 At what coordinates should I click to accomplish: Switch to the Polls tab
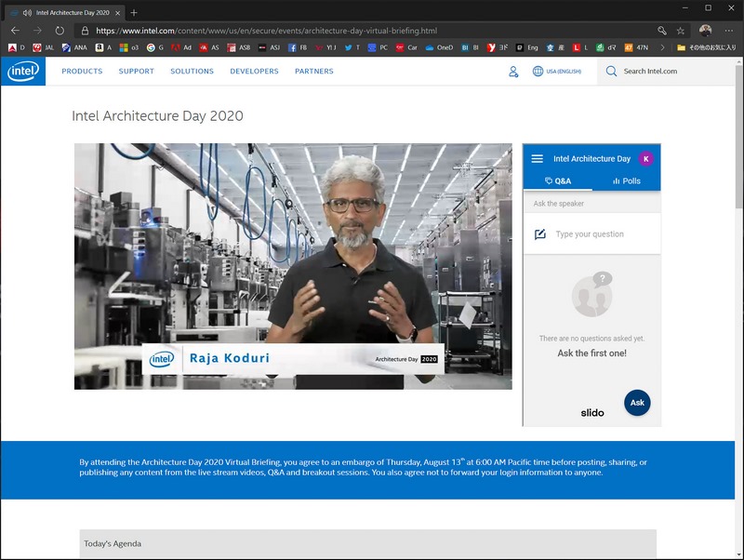tap(626, 180)
